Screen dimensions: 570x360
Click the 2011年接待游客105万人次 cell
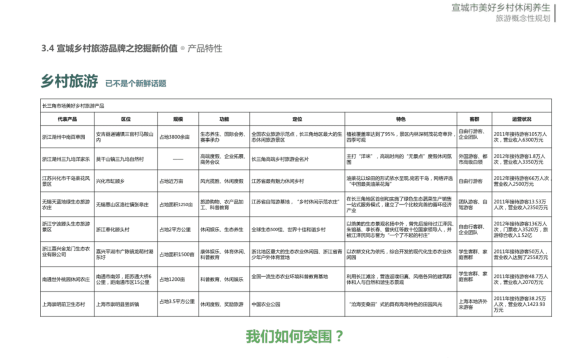[x=520, y=137]
